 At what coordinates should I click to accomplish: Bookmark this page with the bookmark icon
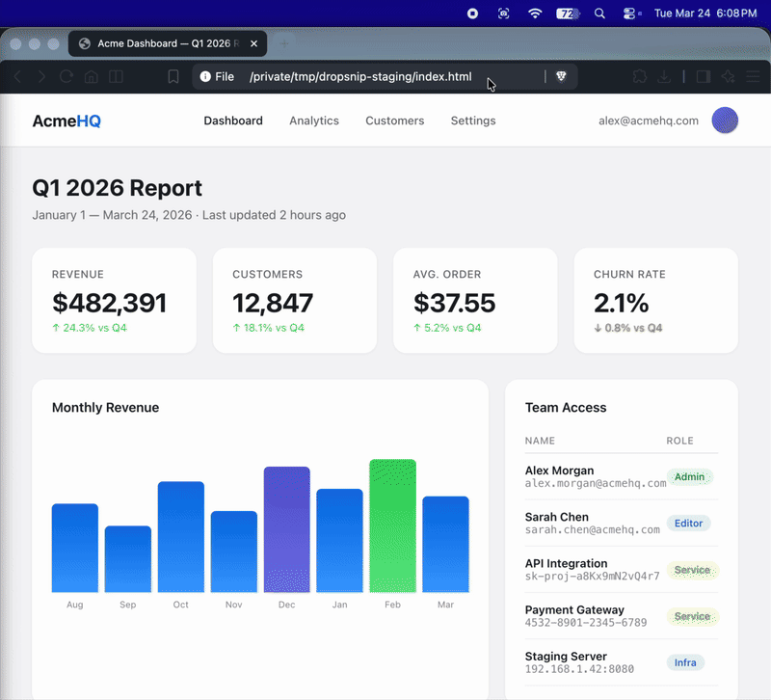pos(173,77)
